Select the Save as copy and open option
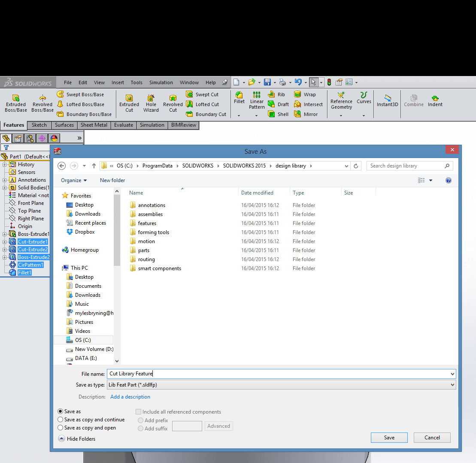 61,428
